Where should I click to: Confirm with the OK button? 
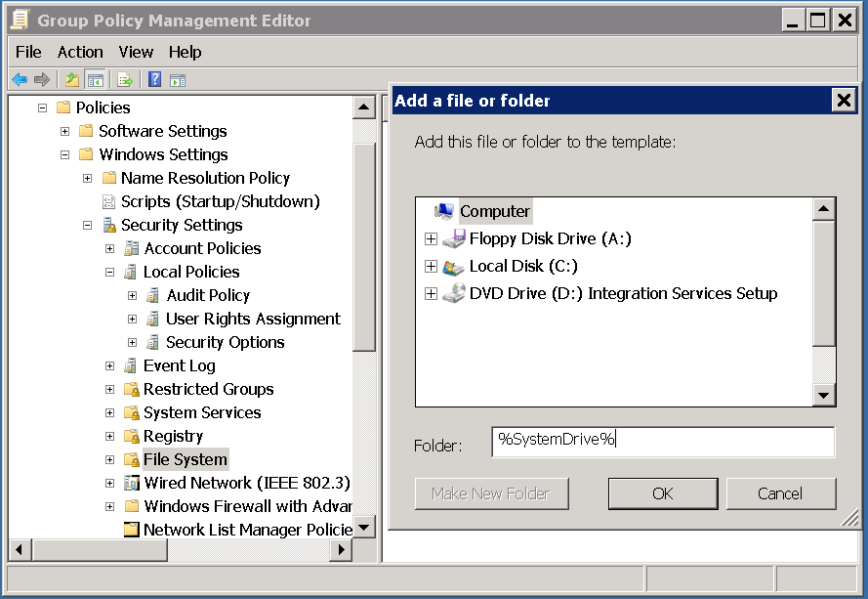[663, 493]
